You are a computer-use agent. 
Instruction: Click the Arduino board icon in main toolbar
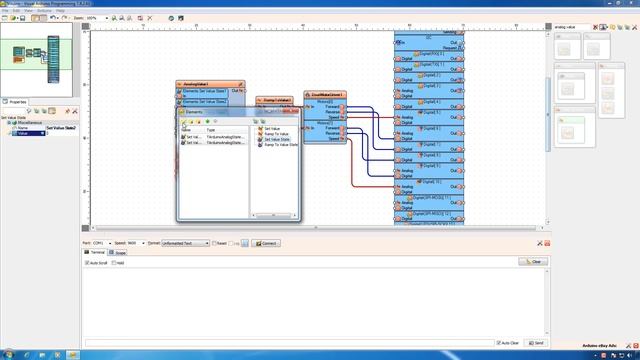tap(181, 18)
